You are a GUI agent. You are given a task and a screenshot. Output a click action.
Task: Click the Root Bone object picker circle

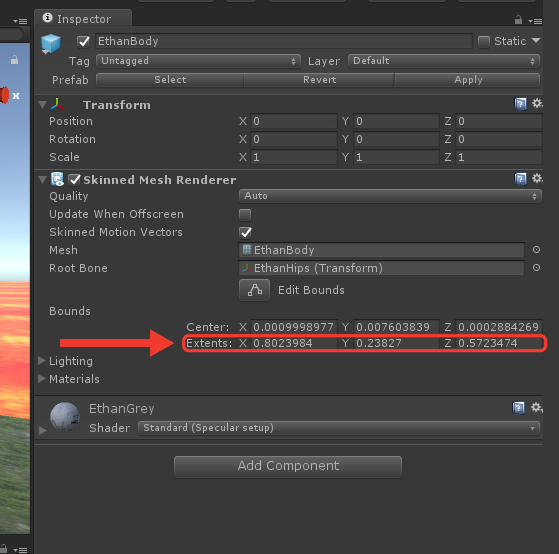536,268
